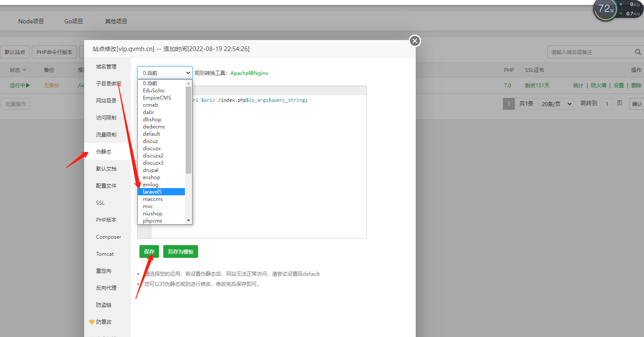644x337 pixels.
Task: Click the 剩余151天 SSL certificate link
Action: 537,86
